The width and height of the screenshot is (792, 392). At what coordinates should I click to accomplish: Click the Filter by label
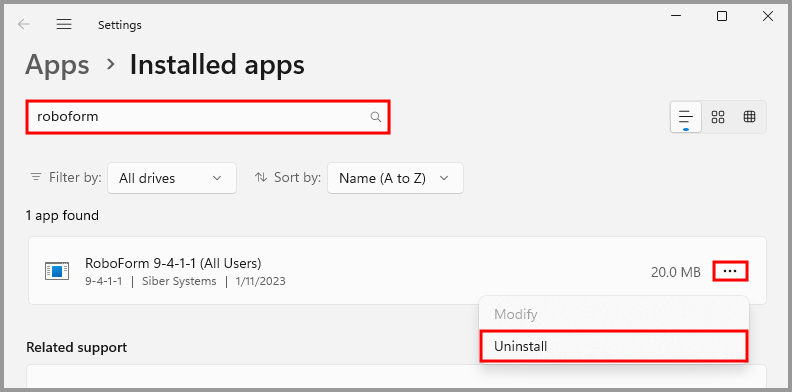tap(75, 177)
